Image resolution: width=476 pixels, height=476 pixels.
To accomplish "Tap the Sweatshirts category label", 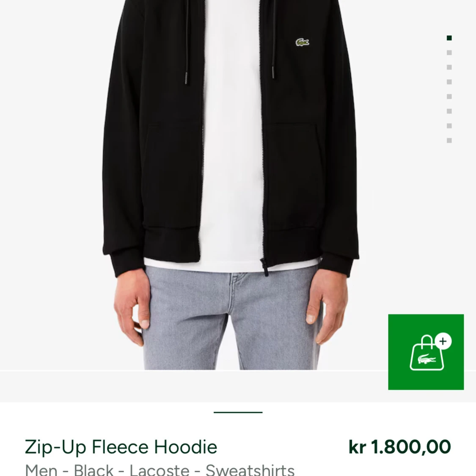I will (250, 470).
